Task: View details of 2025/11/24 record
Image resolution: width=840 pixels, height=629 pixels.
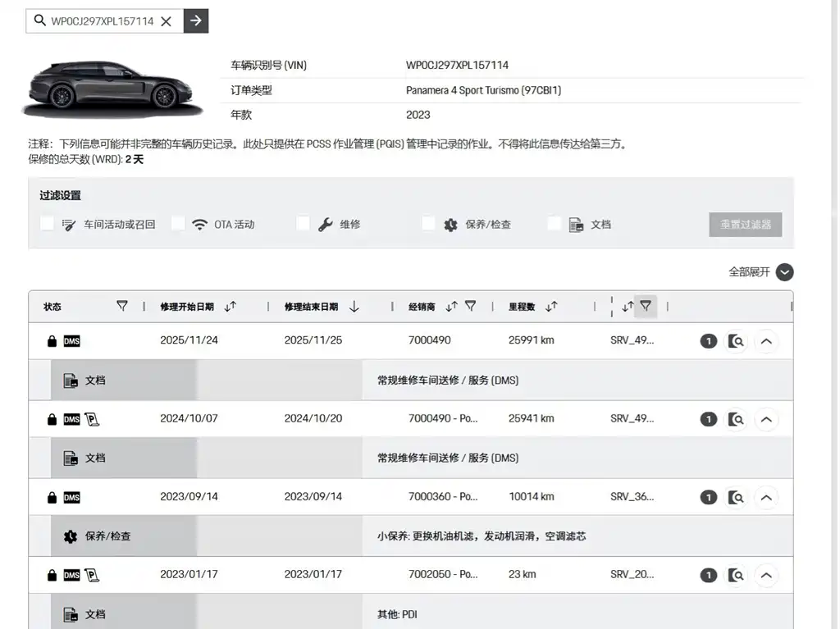Action: click(x=736, y=341)
